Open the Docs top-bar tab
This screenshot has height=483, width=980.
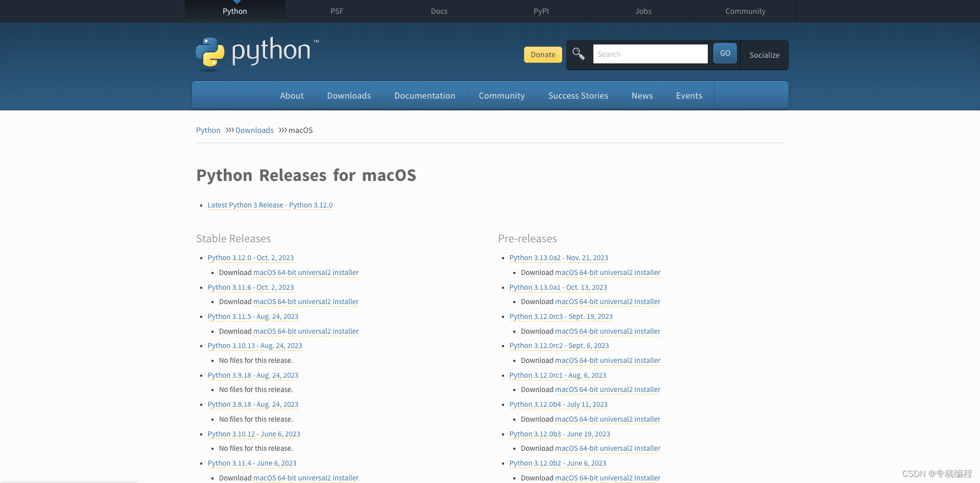(439, 11)
